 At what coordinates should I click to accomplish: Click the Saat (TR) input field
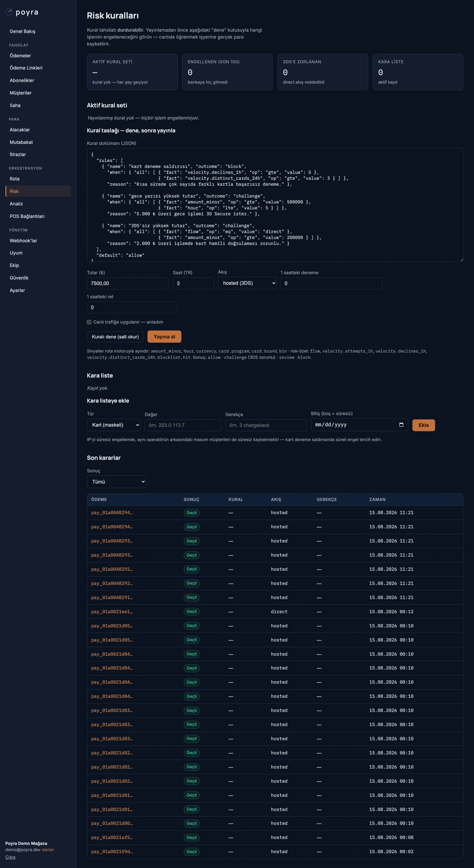point(193,284)
